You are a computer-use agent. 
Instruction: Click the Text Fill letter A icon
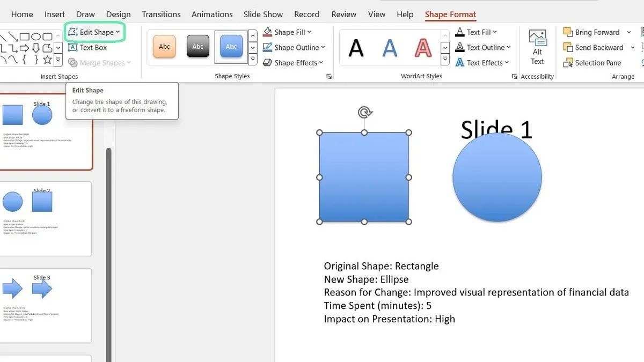tap(459, 32)
